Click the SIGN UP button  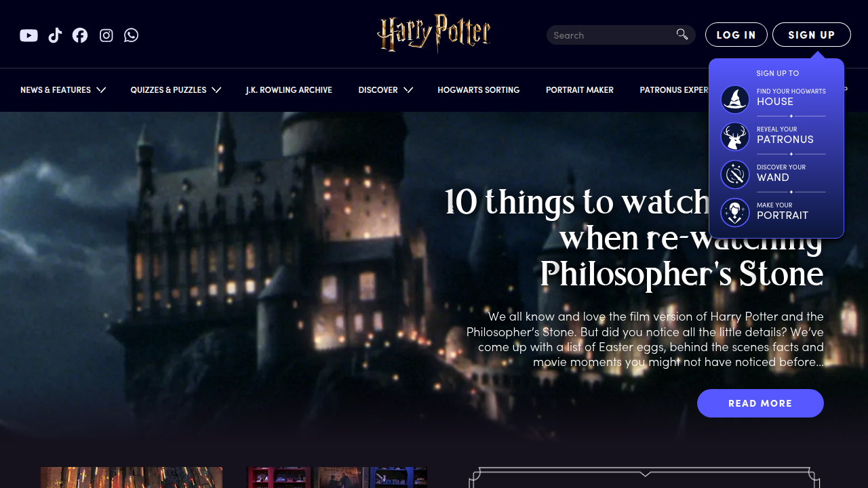[812, 35]
